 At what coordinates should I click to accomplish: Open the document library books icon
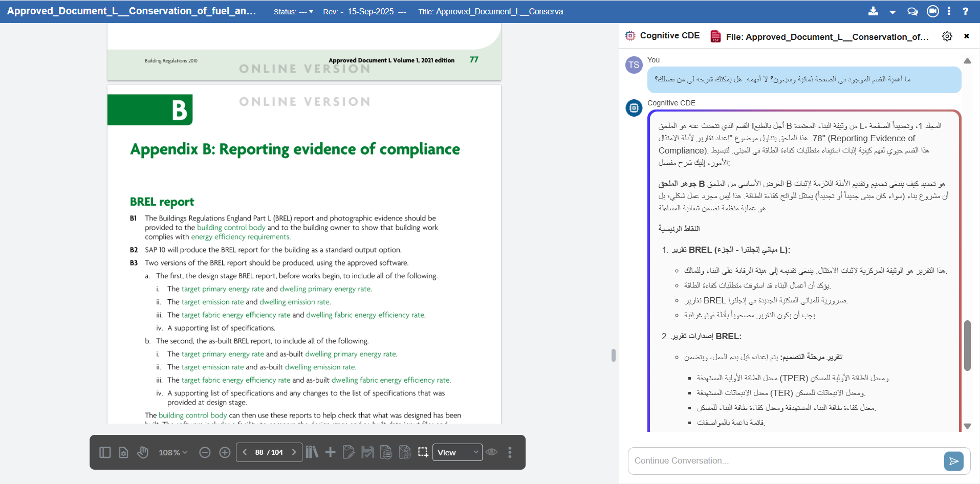point(312,452)
